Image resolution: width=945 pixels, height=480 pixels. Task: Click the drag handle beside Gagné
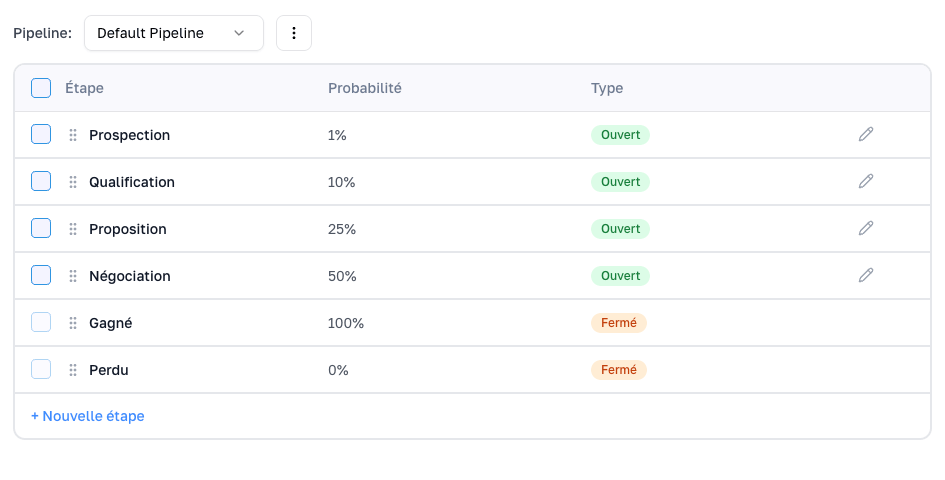coord(73,323)
